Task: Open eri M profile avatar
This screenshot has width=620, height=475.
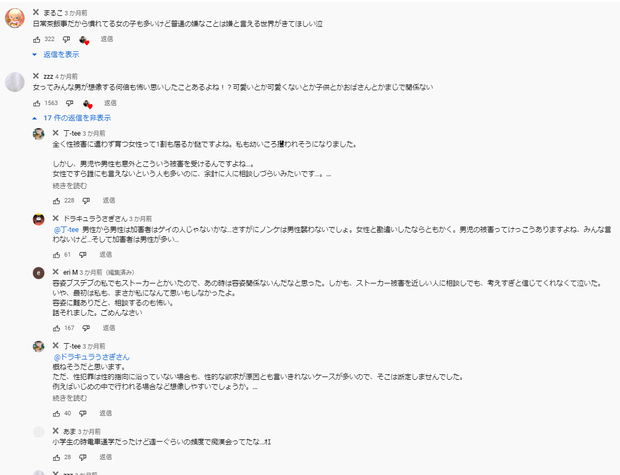Action: (39, 273)
